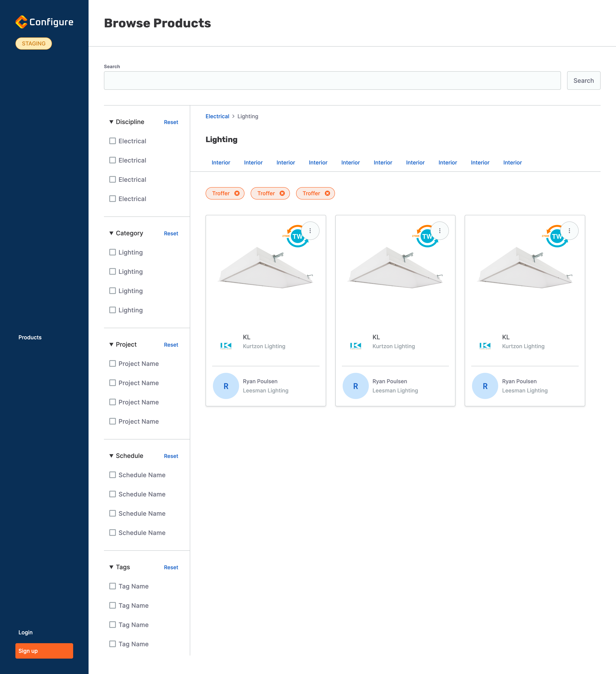Image resolution: width=616 pixels, height=674 pixels.
Task: Check the last Project Name checkbox
Action: pyautogui.click(x=113, y=422)
